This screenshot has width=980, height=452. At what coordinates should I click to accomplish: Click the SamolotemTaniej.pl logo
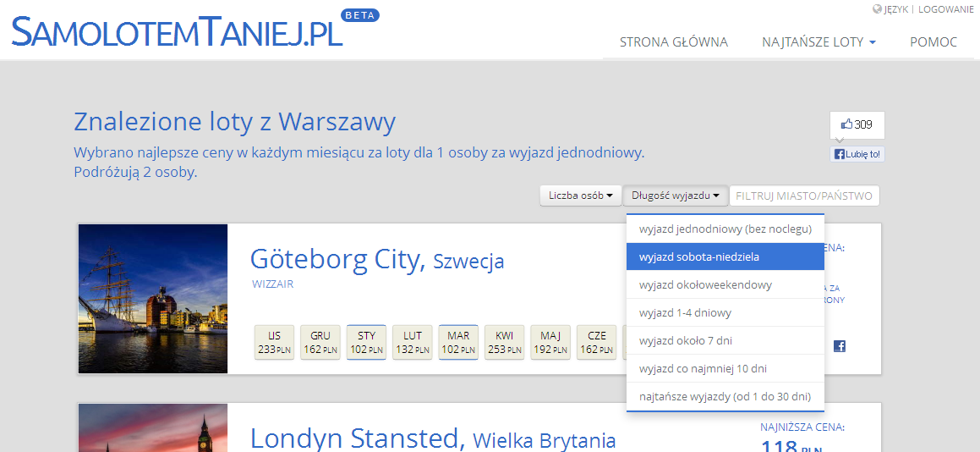point(178,31)
